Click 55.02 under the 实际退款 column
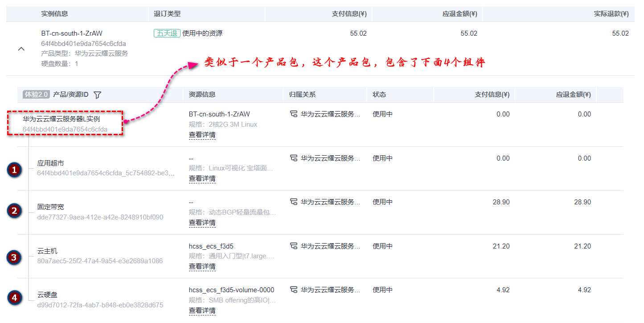644x323 pixels. [x=620, y=33]
